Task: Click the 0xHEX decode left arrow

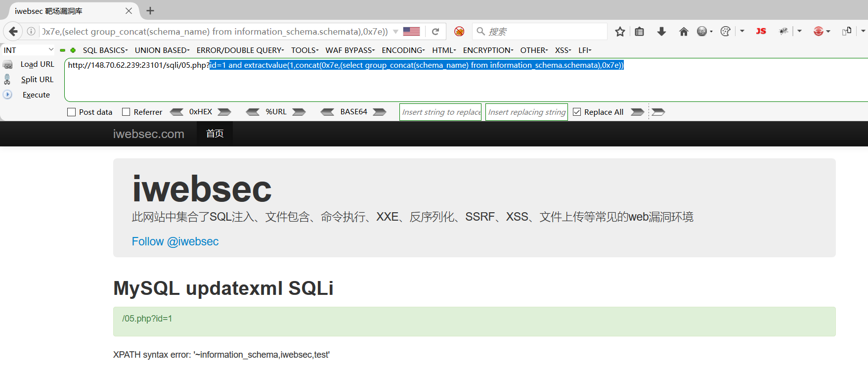Action: click(177, 112)
